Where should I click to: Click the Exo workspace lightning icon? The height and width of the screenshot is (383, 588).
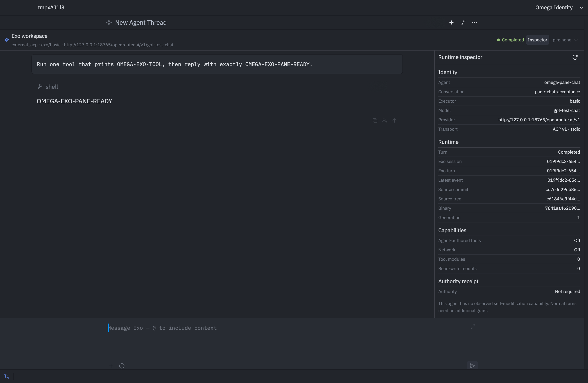tap(7, 40)
